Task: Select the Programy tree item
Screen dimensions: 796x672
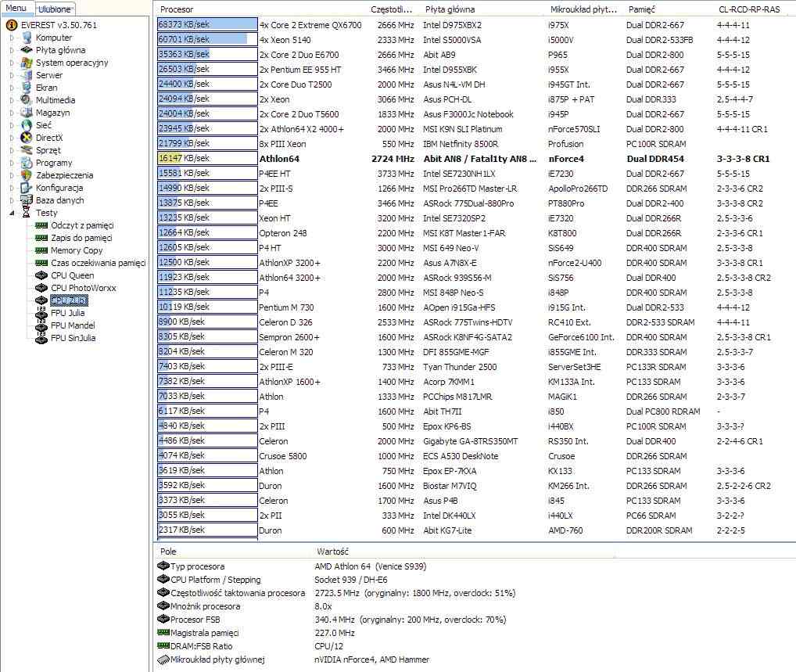Action: (x=54, y=163)
